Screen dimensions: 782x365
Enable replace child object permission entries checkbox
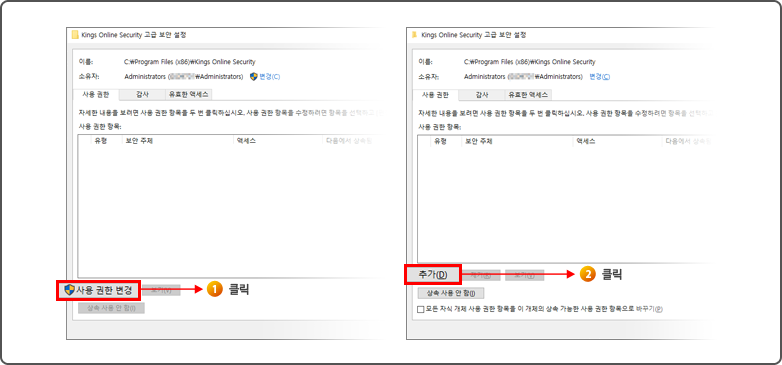[x=420, y=309]
